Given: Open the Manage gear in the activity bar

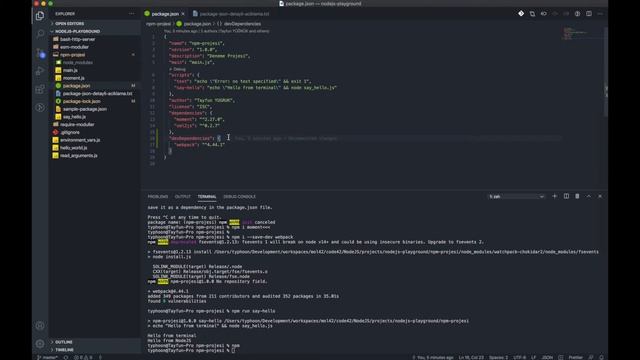Looking at the screenshot, I should (40, 343).
